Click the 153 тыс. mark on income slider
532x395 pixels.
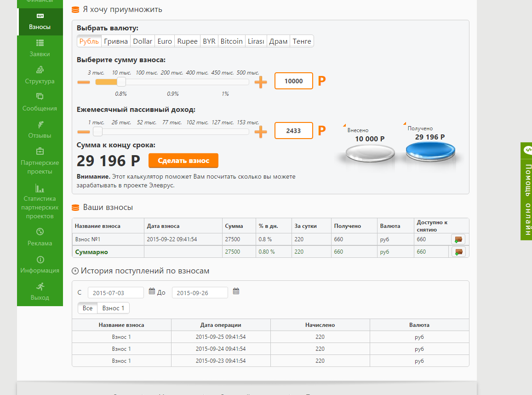[248, 122]
